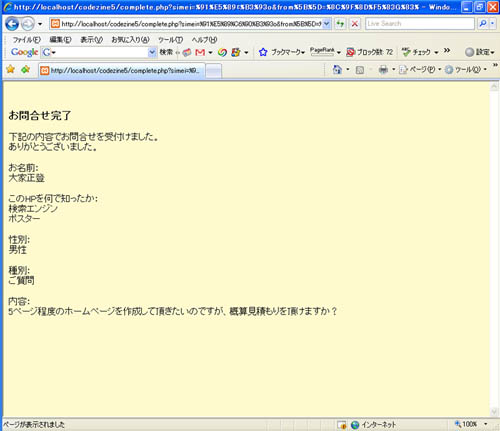This screenshot has height=431, width=500.
Task: Open the ヘルプ(H) menu
Action: point(204,40)
